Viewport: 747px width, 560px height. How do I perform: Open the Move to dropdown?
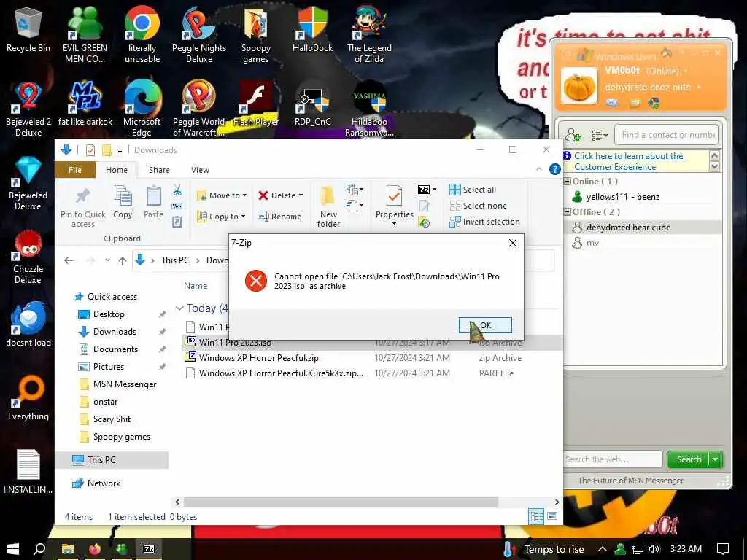point(222,195)
